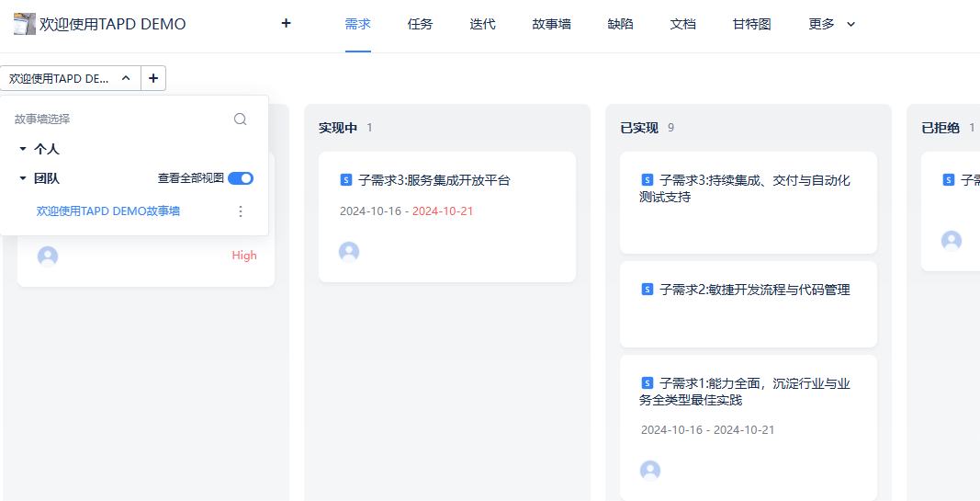Switch to the 缺陷 tab
This screenshot has width=980, height=501.
pyautogui.click(x=621, y=25)
